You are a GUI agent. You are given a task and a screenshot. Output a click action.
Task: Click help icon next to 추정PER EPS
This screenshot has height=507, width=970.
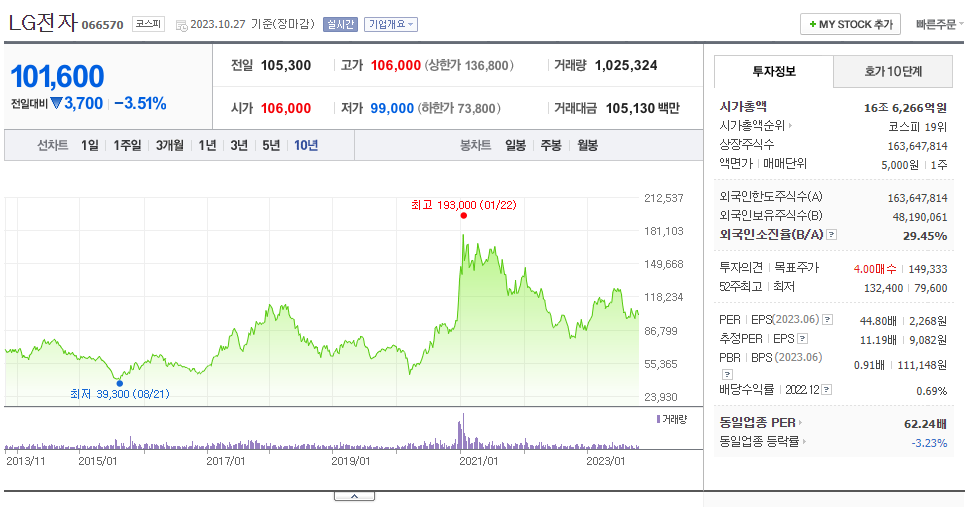pyautogui.click(x=802, y=339)
